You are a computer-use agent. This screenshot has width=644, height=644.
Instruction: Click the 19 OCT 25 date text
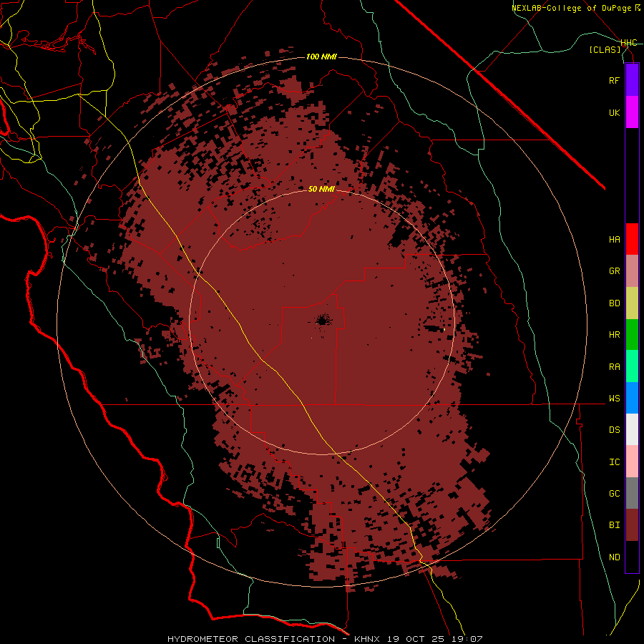click(416, 639)
